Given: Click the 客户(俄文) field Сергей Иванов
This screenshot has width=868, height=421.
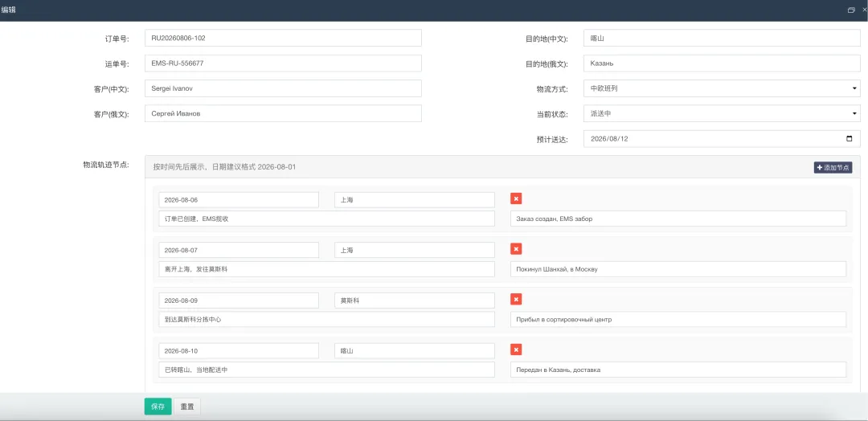Looking at the screenshot, I should click(283, 113).
